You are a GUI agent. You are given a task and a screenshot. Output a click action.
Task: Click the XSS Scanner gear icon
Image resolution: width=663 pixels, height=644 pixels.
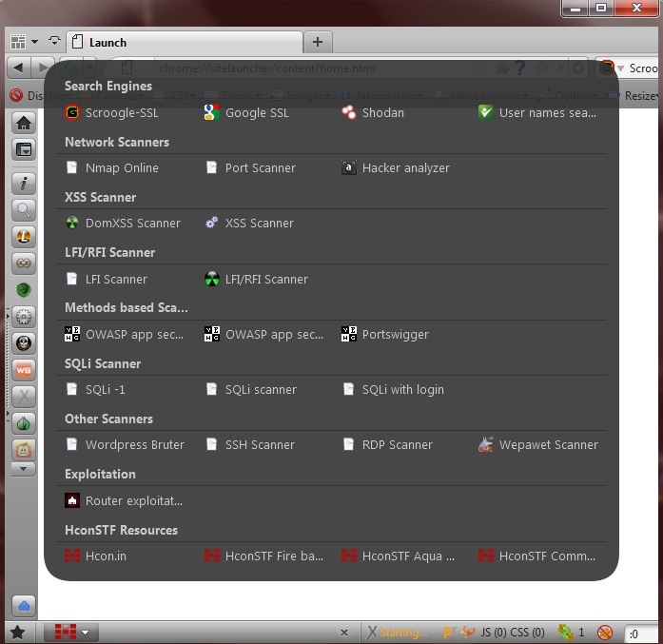point(211,223)
